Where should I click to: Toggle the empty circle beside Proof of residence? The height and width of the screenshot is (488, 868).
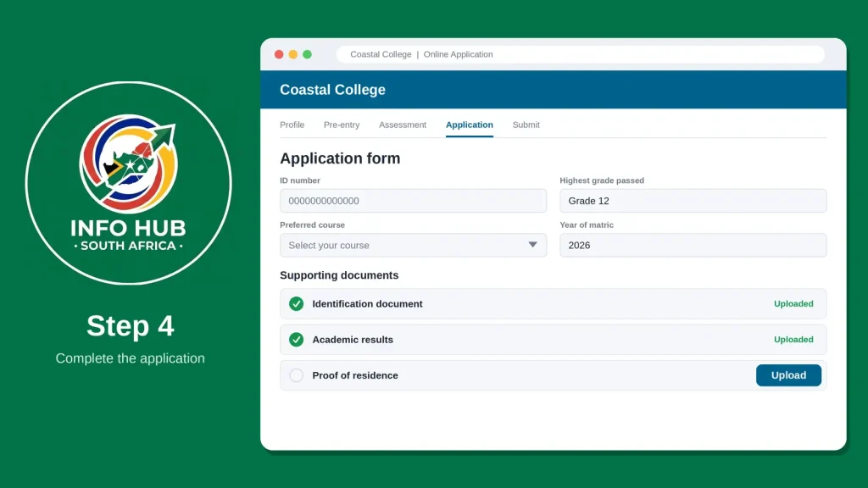pyautogui.click(x=296, y=375)
